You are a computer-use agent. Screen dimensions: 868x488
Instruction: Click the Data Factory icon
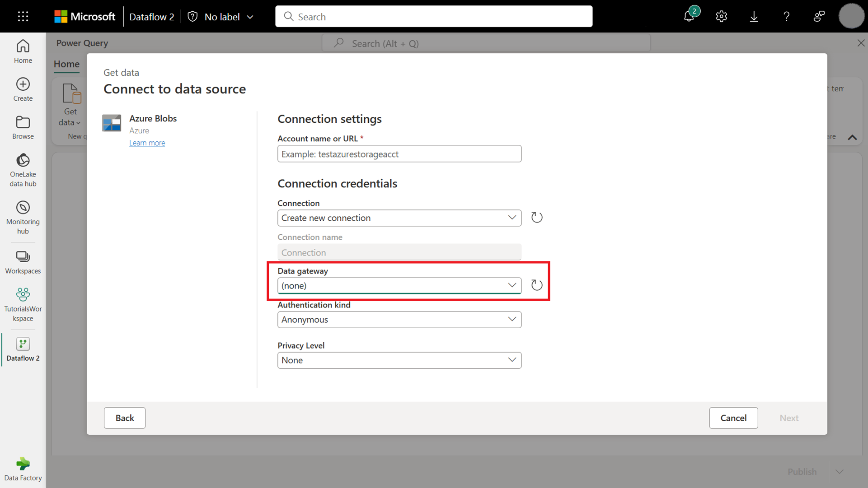[23, 469]
